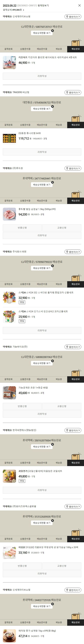84x644 pixels.
Task: Click the pin button beside (주)와이즈유엑스글로벌
Action: (x=73, y=506)
